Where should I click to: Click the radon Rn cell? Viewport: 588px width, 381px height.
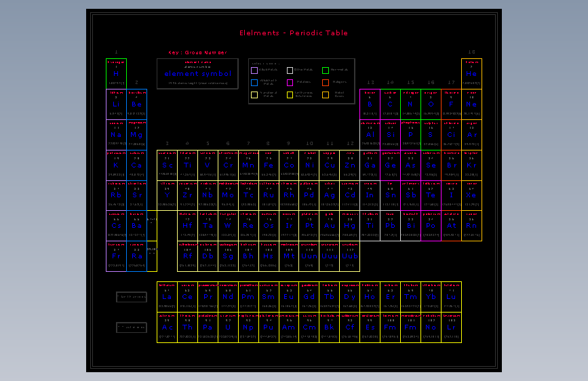(471, 226)
